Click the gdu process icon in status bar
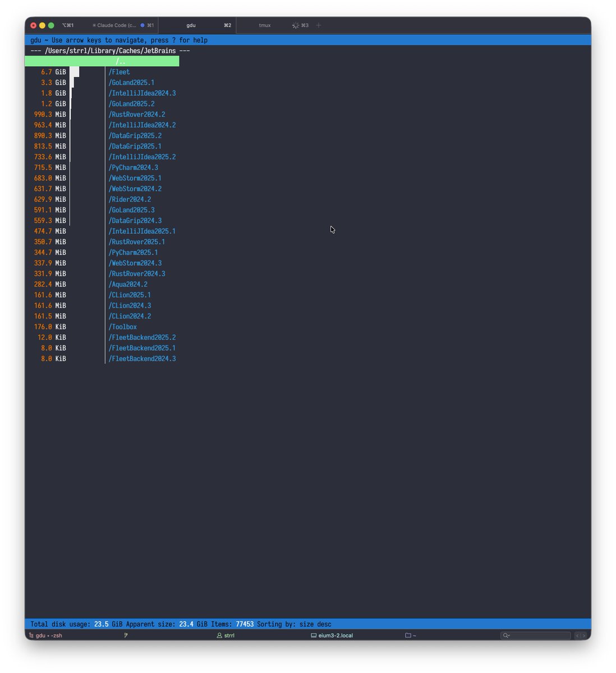Image resolution: width=616 pixels, height=673 pixels. [x=31, y=635]
